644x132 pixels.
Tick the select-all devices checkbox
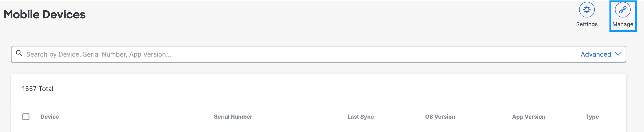(26, 117)
